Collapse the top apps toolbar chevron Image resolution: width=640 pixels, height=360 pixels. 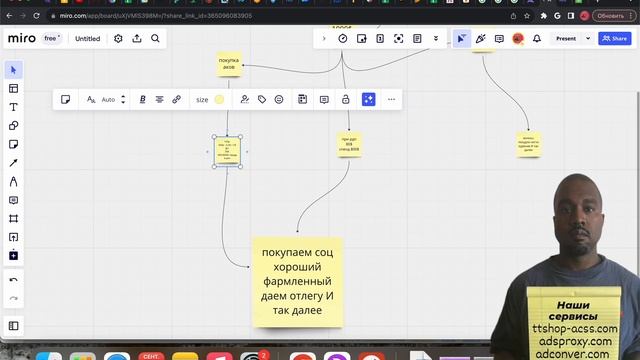(x=324, y=39)
